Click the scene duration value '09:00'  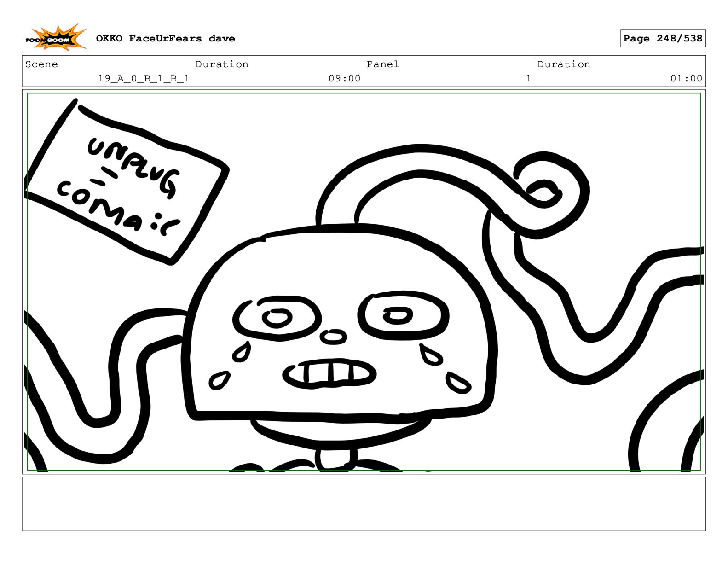344,78
